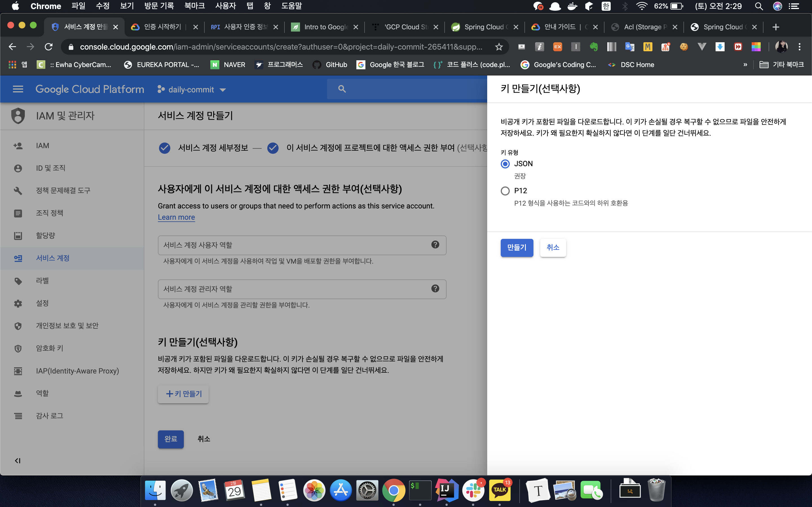The width and height of the screenshot is (812, 507).
Task: Show hidden bookmarks with chevron
Action: pyautogui.click(x=745, y=65)
